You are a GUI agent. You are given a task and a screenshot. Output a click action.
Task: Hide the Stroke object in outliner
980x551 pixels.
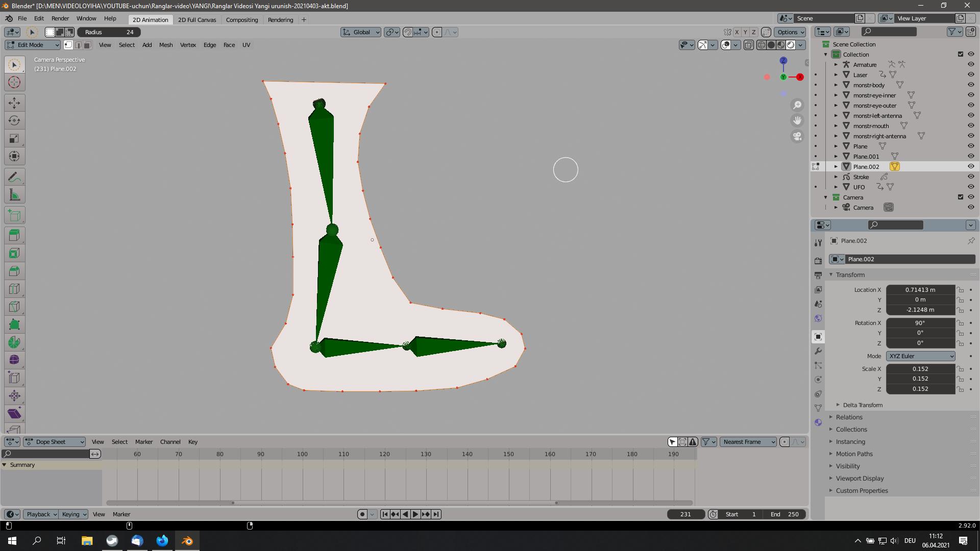click(971, 177)
